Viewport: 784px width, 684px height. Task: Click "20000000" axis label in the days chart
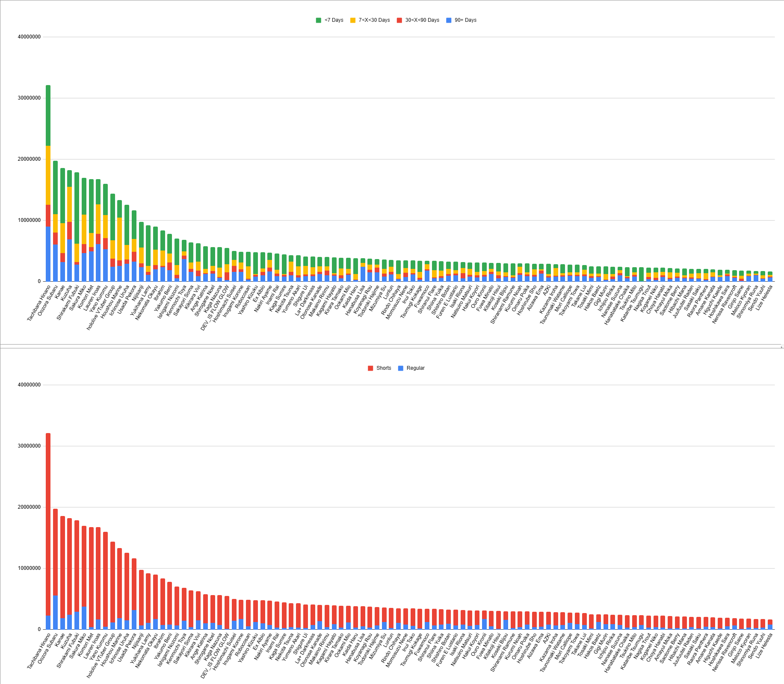point(29,159)
